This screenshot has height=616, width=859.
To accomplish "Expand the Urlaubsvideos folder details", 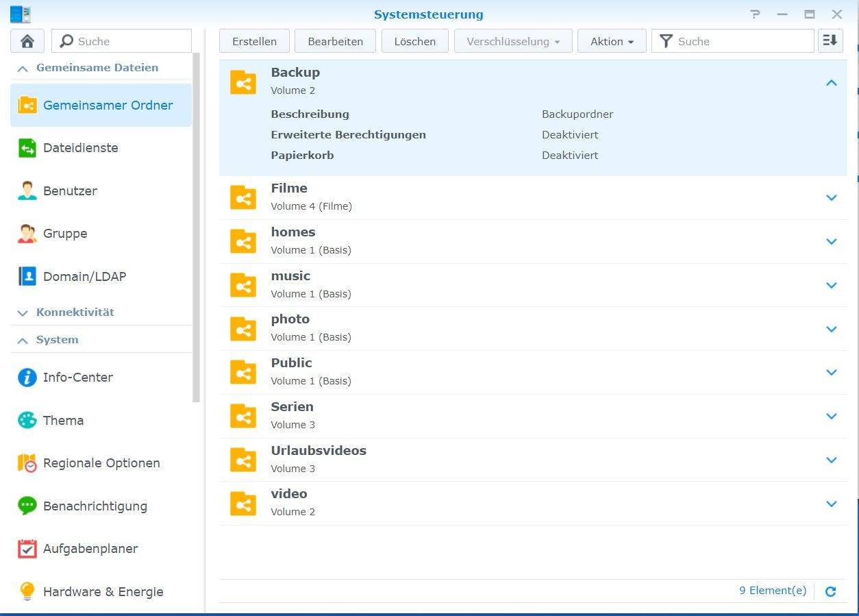I will 831,460.
